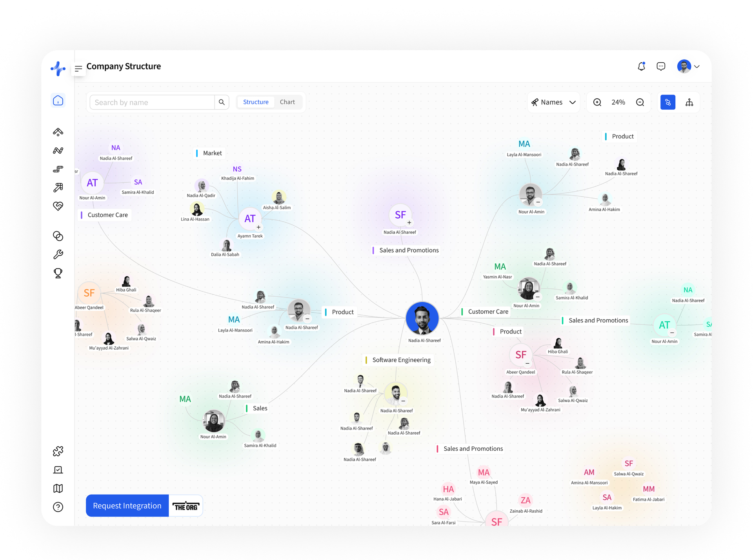Click the hamburger menu icon beside title

[x=78, y=69]
